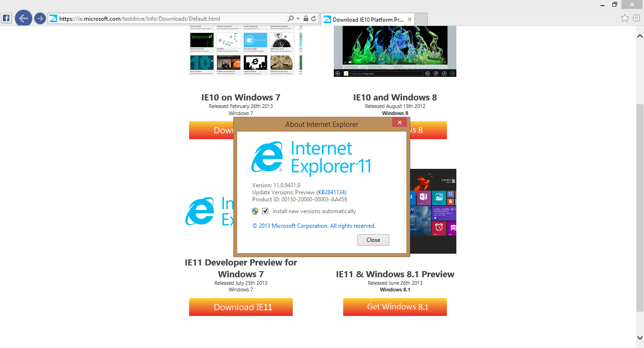Open the IE10 Dev Guide tile

click(x=256, y=43)
